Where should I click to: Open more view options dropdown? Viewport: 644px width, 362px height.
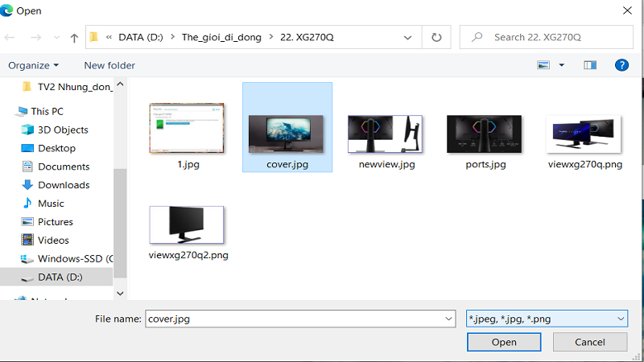pos(561,65)
